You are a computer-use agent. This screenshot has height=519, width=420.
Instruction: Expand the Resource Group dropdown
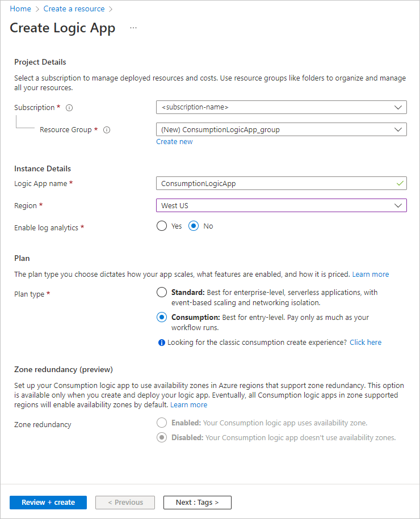coord(281,129)
